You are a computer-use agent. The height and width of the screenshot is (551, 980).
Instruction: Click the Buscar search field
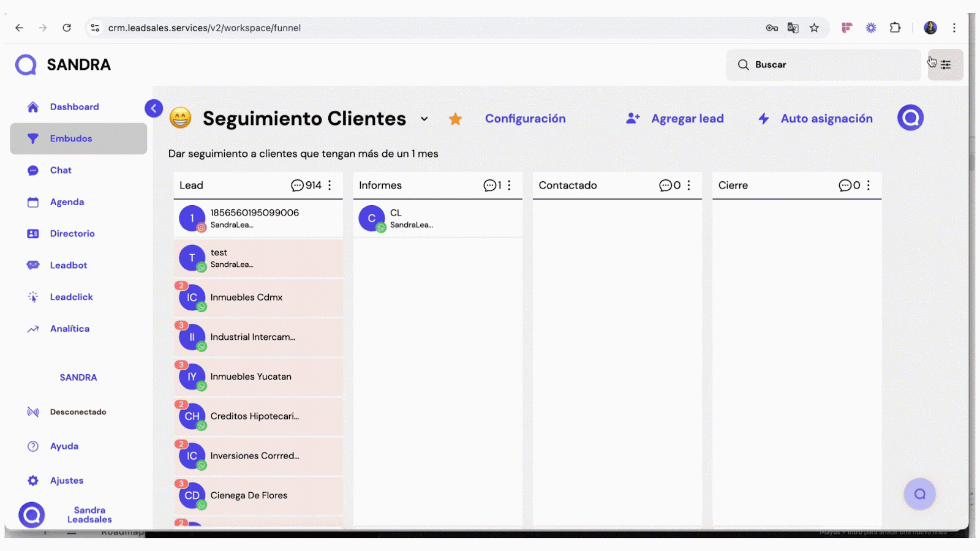pos(823,65)
